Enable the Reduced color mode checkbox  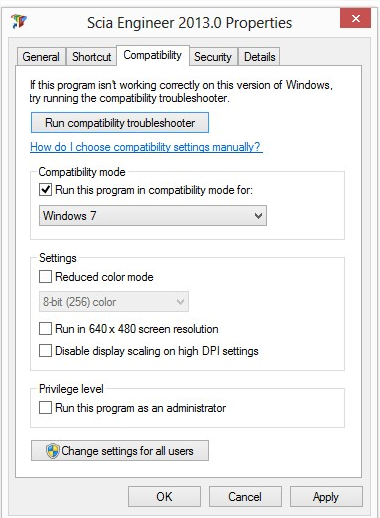(45, 277)
